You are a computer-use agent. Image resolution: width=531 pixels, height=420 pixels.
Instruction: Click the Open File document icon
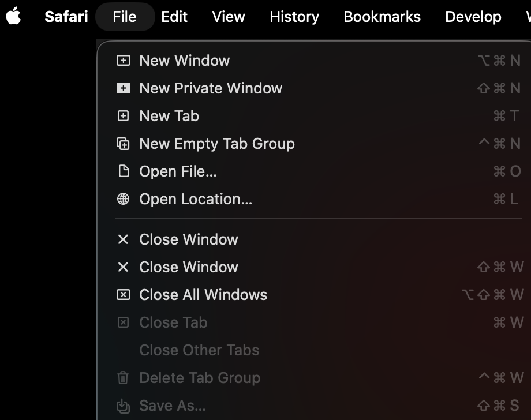pos(123,171)
